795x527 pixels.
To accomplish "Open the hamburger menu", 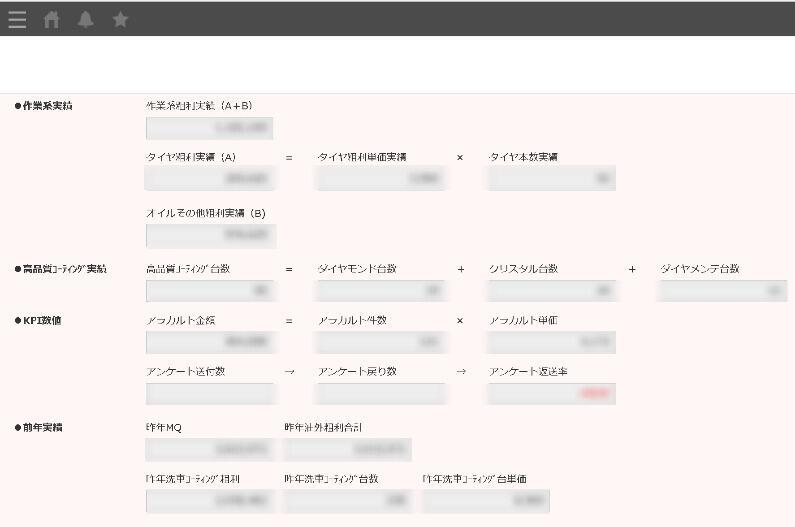I will (17, 19).
